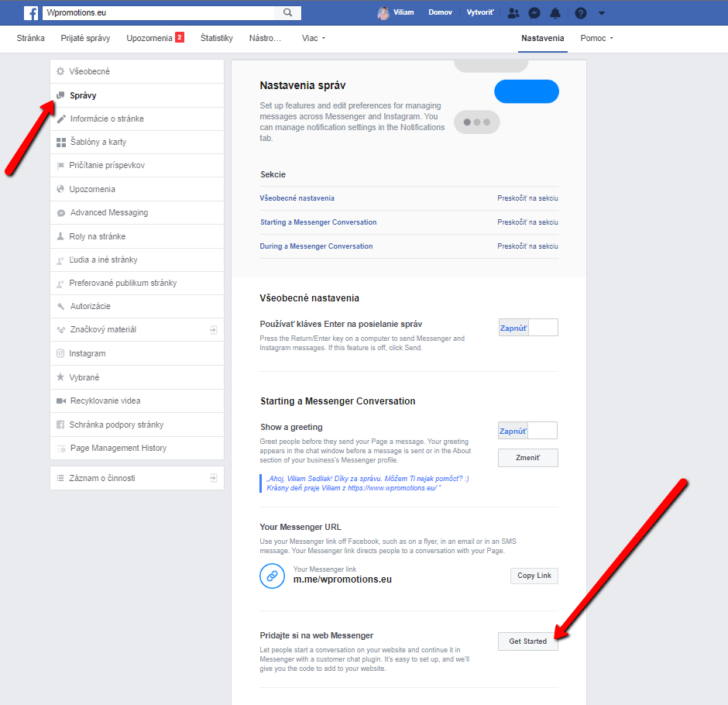This screenshot has width=728, height=705.
Task: Click gear icon beside Všeobecné
Action: pyautogui.click(x=60, y=71)
